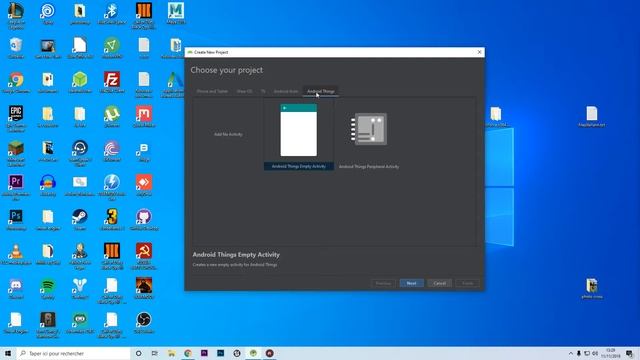640x360 pixels.
Task: Switch to the Wear OS tab
Action: [244, 91]
